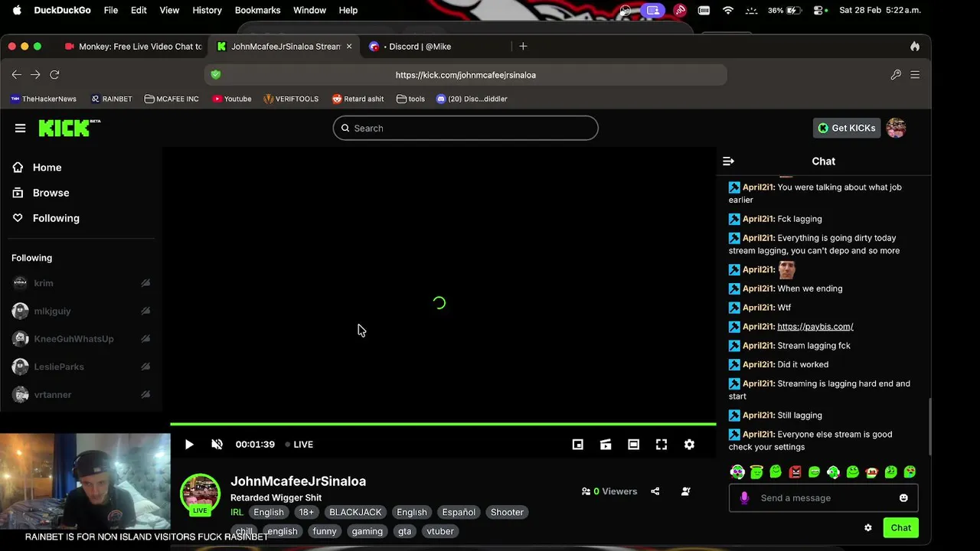Click the Send a message chat input
Screen dimensions: 980x551
[x=823, y=498]
